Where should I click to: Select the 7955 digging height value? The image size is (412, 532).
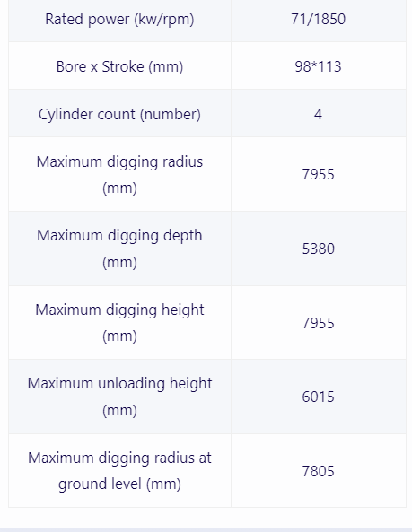pos(318,323)
